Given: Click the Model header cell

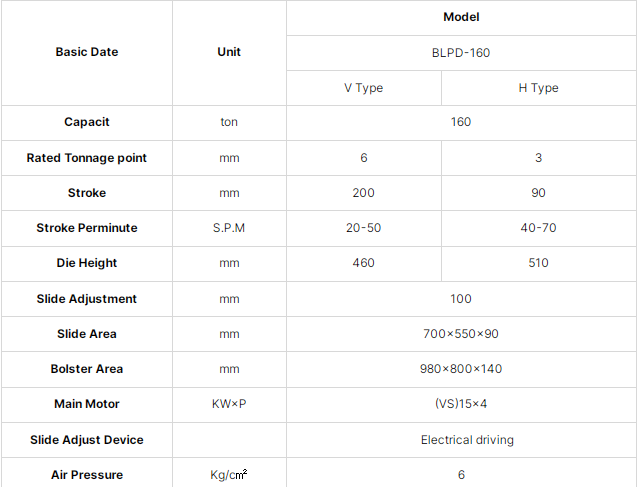Looking at the screenshot, I should pyautogui.click(x=461, y=17).
